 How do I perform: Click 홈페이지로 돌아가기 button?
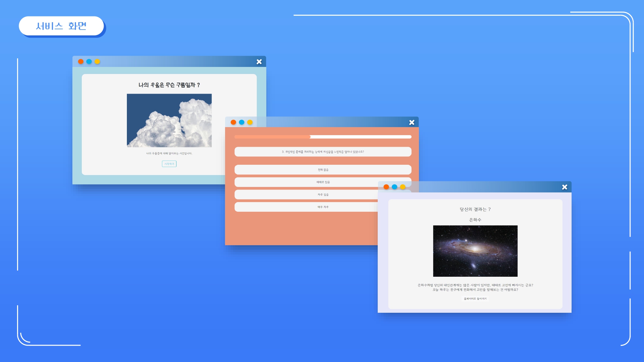coord(475,299)
